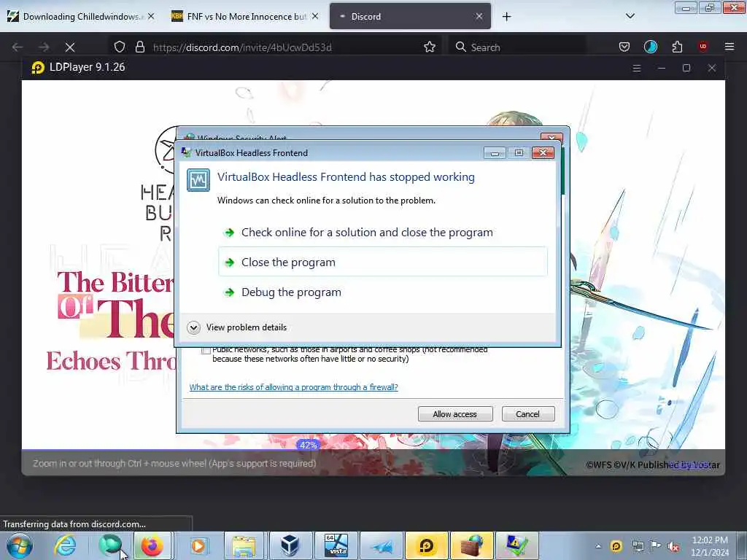Click the muted volume tray icon
The height and width of the screenshot is (560, 747).
pyautogui.click(x=673, y=546)
